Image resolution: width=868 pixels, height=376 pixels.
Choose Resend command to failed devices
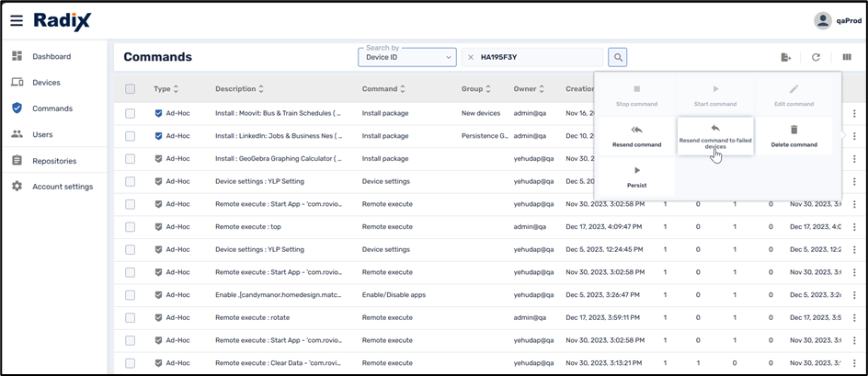click(714, 136)
